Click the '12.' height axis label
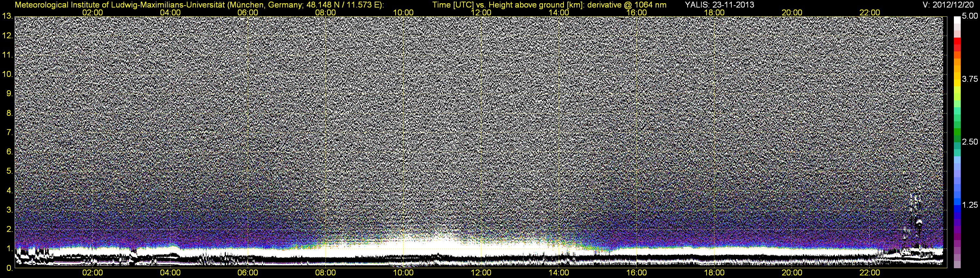 click(x=8, y=35)
